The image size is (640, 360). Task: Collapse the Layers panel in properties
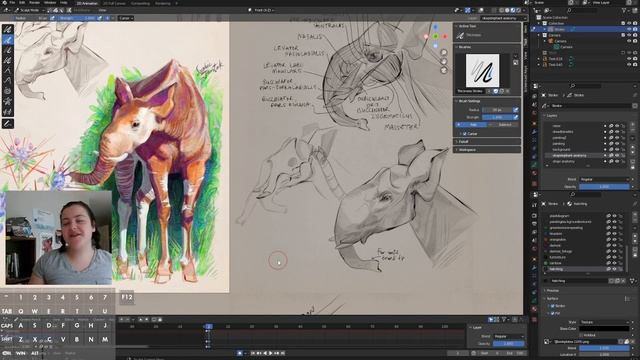point(551,116)
